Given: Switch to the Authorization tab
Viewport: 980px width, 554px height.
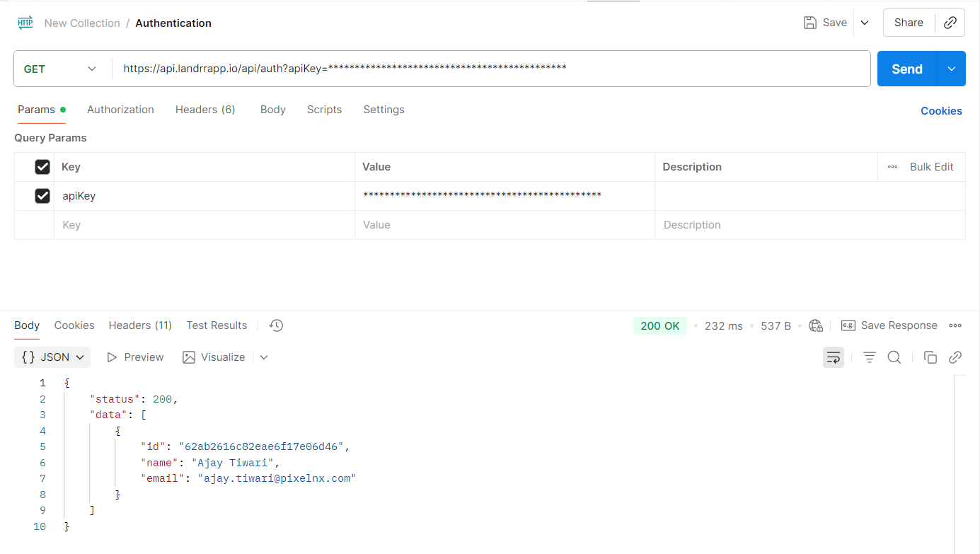Looking at the screenshot, I should click(120, 110).
